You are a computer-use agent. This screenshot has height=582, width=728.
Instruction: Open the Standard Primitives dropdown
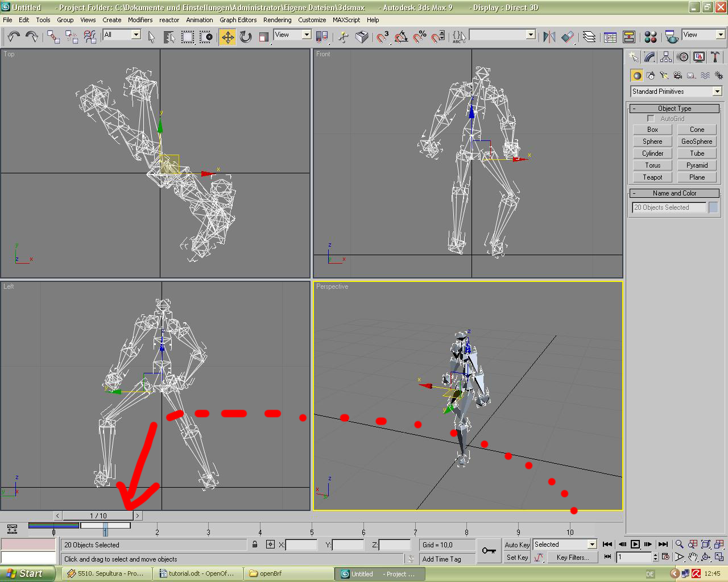(x=676, y=92)
